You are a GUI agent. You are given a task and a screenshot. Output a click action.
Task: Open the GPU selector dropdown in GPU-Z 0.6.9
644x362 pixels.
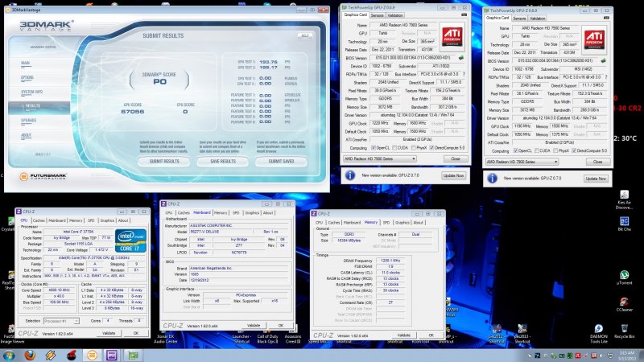[522, 162]
